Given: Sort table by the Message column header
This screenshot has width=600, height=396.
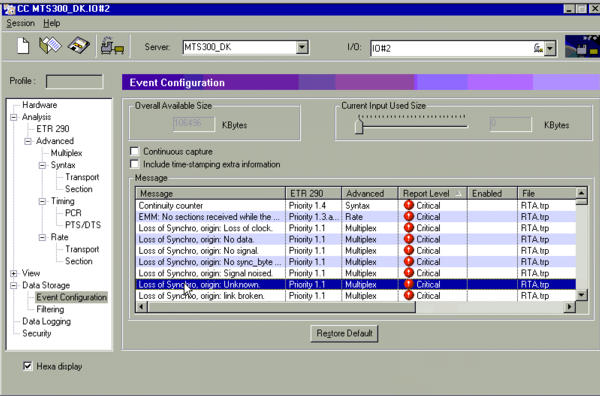Looking at the screenshot, I should coord(210,193).
